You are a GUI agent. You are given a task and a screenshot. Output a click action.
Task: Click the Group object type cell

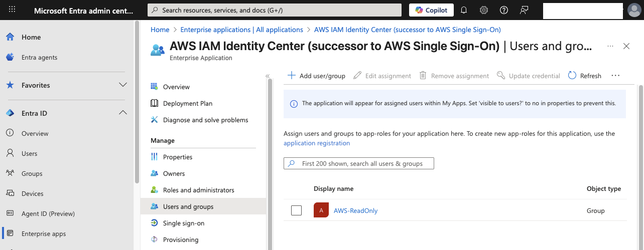[x=596, y=211]
